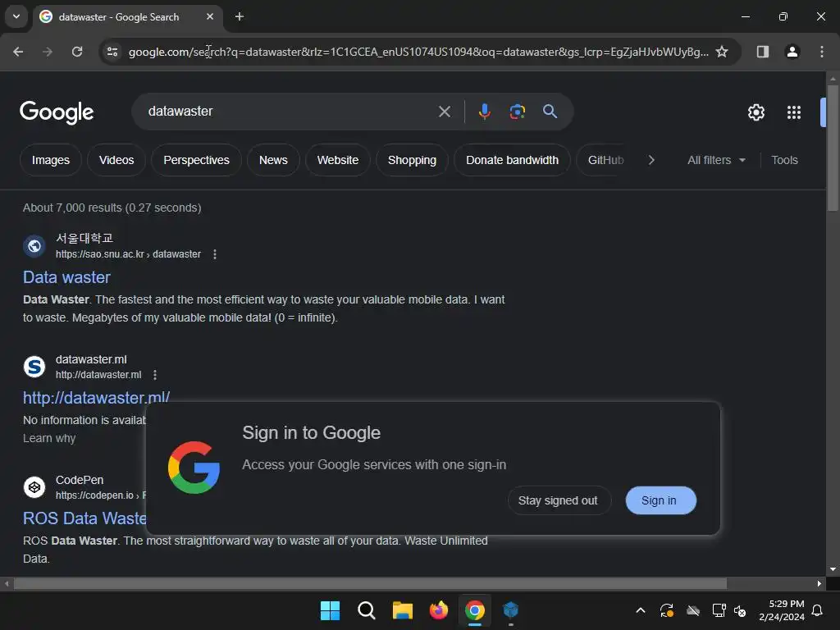Image resolution: width=840 pixels, height=630 pixels.
Task: Open the notification bell
Action: click(x=818, y=610)
